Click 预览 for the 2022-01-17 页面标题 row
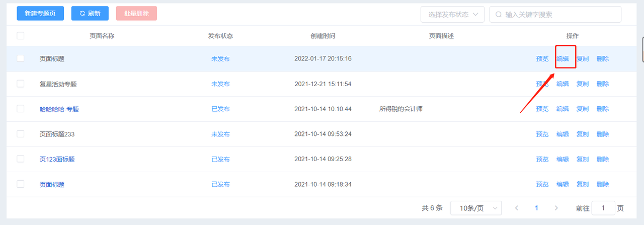644x225 pixels. (542, 59)
